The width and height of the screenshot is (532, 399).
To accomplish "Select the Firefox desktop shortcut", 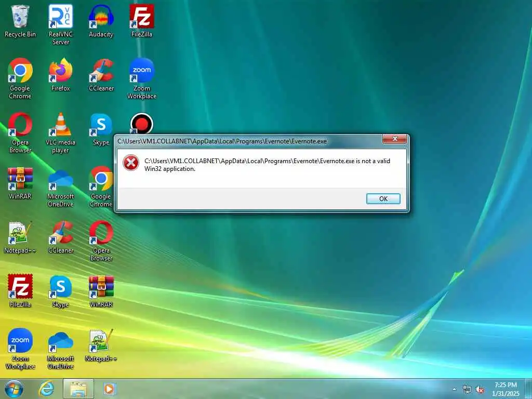I will [61, 75].
